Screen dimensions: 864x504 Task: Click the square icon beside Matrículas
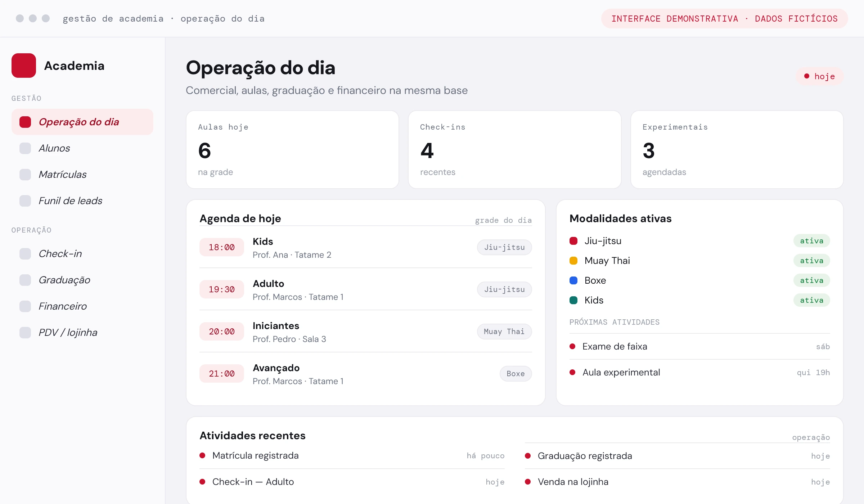[x=25, y=175]
